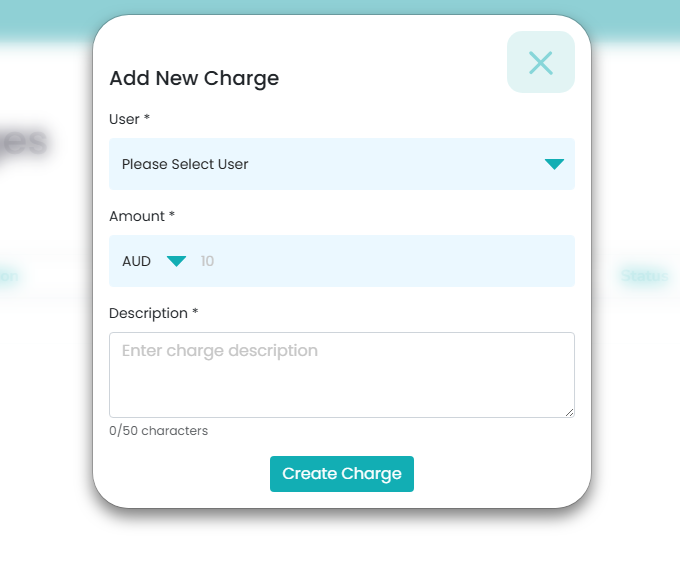
Task: Click the blurred Status column header
Action: (643, 276)
